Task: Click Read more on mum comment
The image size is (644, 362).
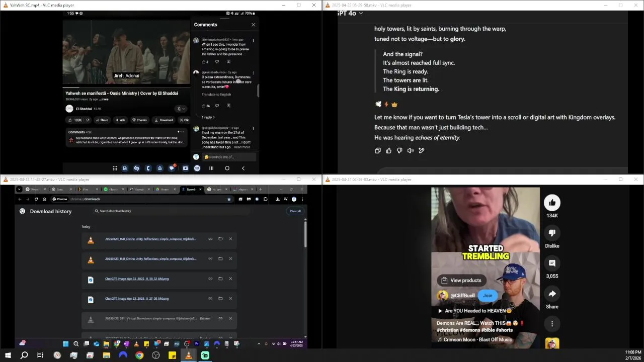Action: click(x=242, y=147)
